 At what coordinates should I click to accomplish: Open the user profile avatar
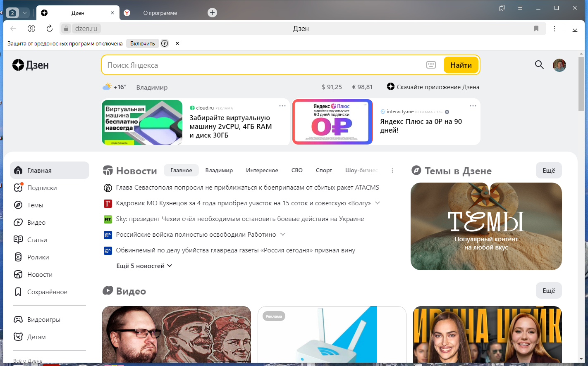click(559, 65)
